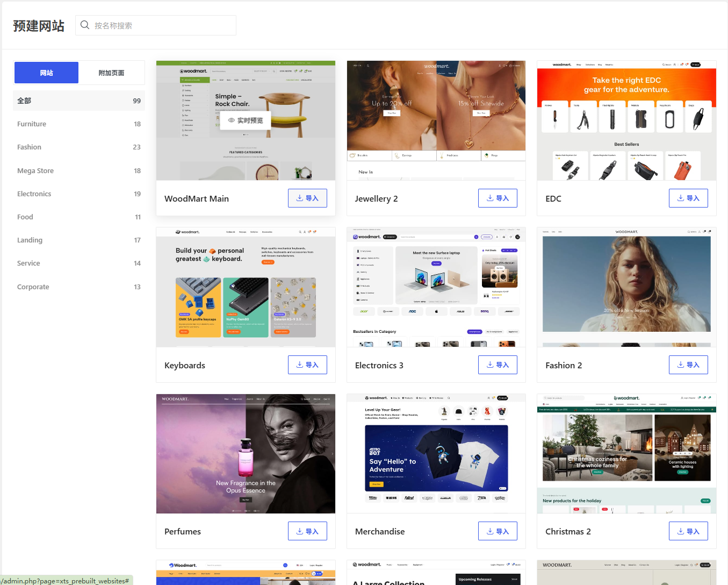Click the Keyboards card title
The width and height of the screenshot is (728, 585).
[x=185, y=366]
